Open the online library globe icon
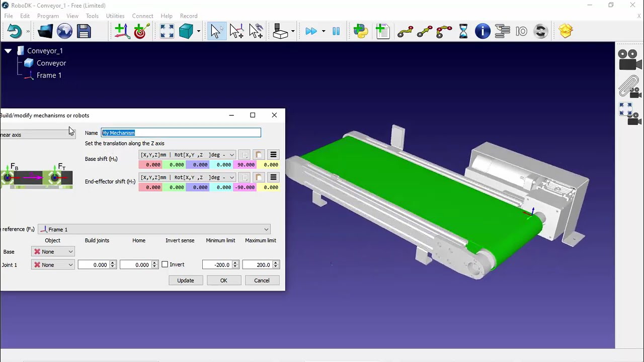This screenshot has height=362, width=644. coord(64,31)
